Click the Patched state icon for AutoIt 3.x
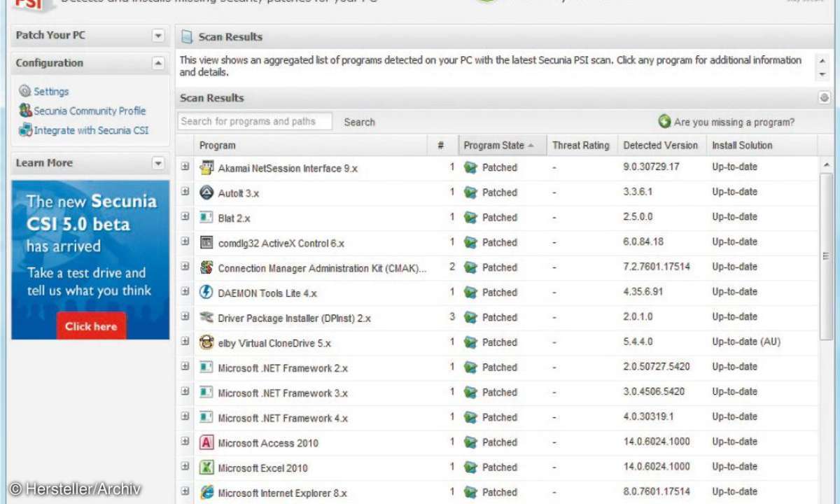840x504 pixels. click(x=470, y=192)
